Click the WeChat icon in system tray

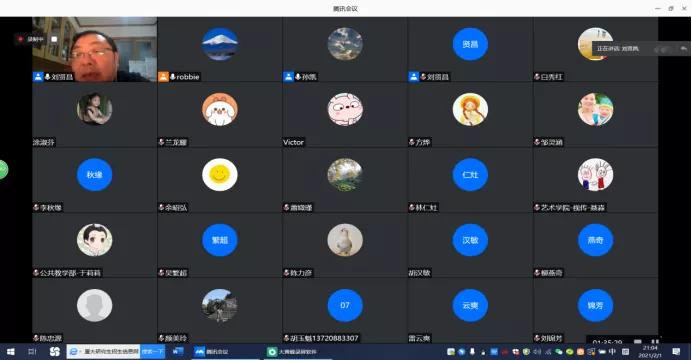coord(559,352)
